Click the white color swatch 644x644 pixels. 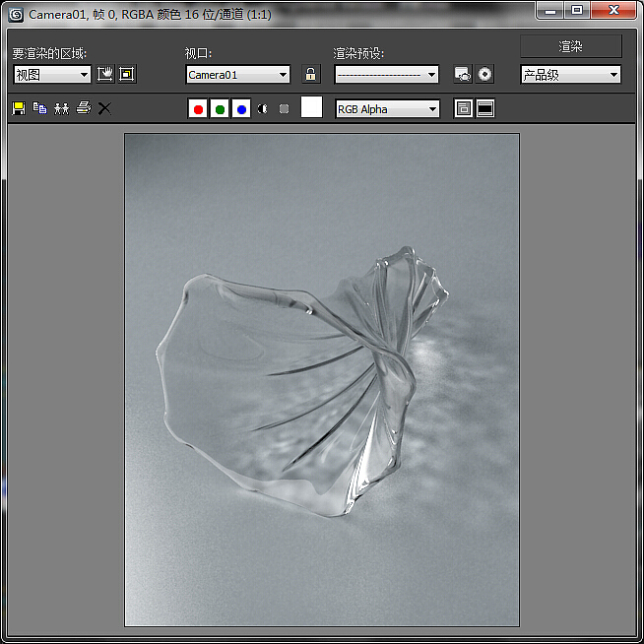(311, 107)
